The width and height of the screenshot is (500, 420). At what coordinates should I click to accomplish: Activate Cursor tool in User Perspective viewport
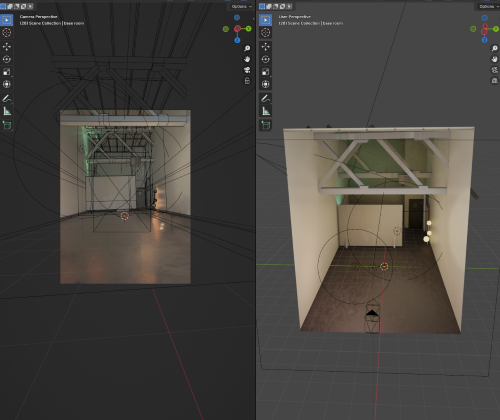(265, 33)
